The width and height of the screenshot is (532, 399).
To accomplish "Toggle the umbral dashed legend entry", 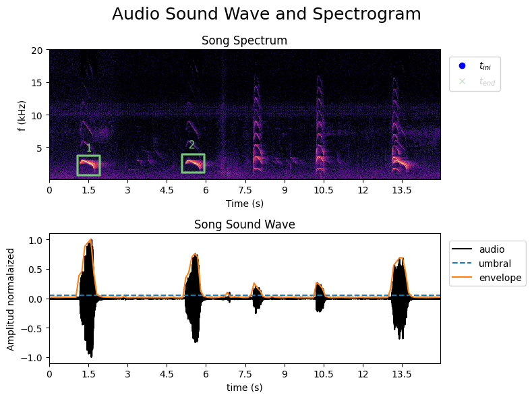I will click(481, 264).
